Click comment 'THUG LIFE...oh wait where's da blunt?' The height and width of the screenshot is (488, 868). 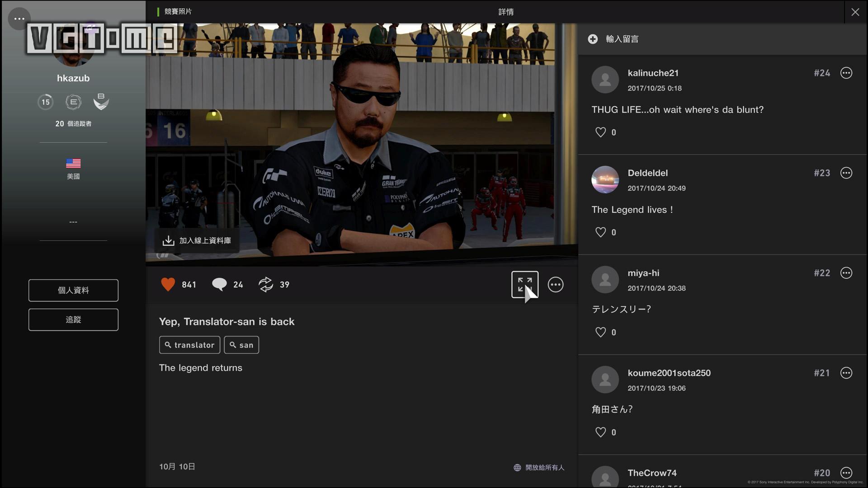[677, 110]
